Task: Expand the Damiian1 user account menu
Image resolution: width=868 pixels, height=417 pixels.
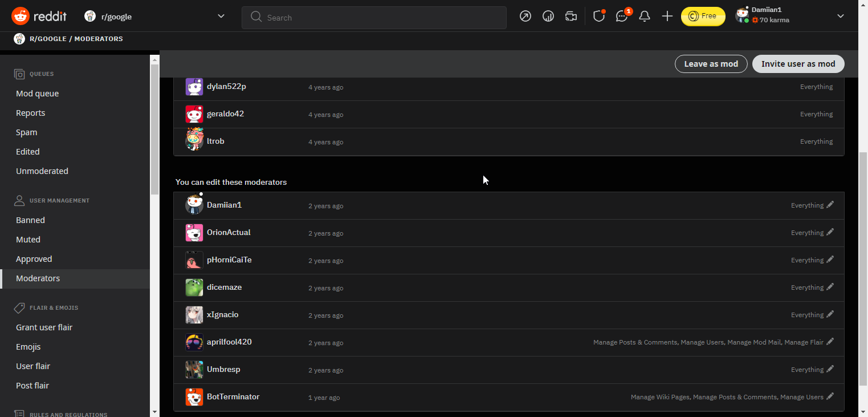Action: [x=840, y=16]
